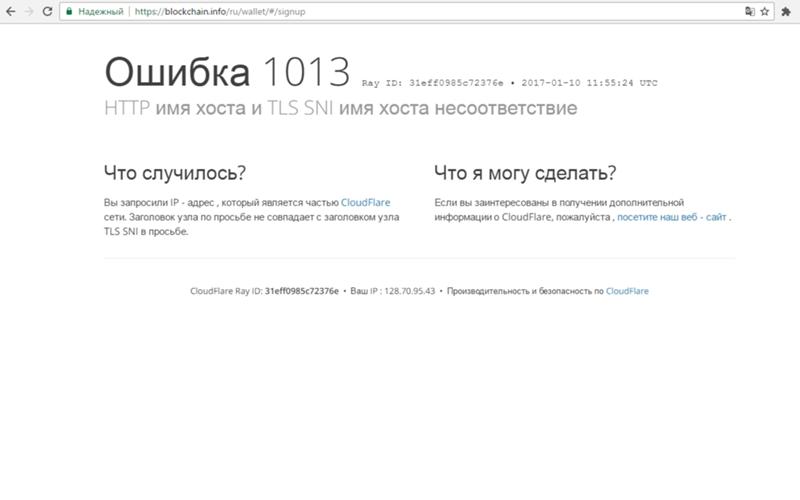Open the 'посетите наш веб - сайт' link
Screen dimensions: 800x500
(671, 217)
